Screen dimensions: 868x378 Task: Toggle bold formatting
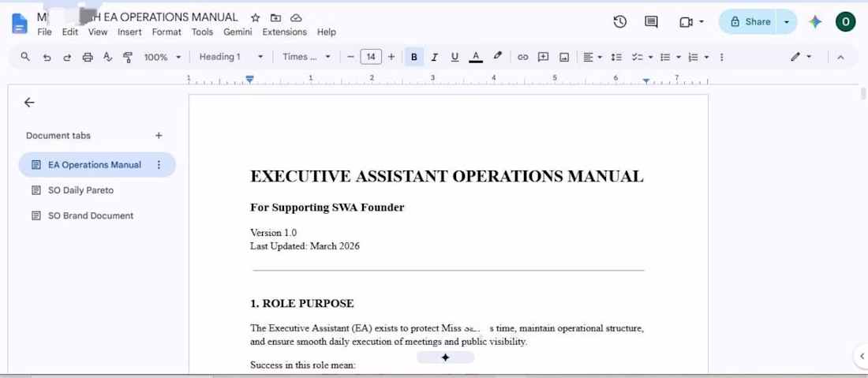coord(414,57)
